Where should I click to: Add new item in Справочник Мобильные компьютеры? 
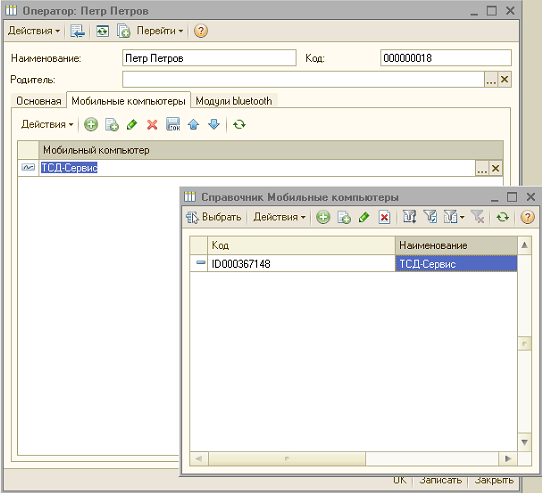323,217
